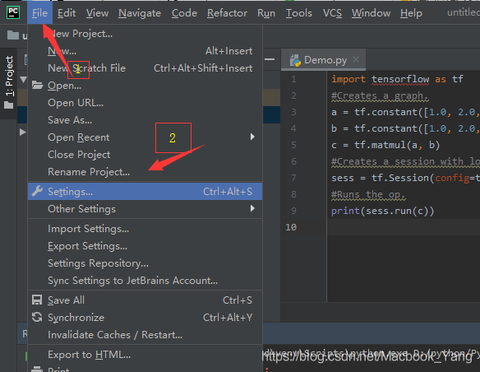Click the open folder icon beside Open
This screenshot has width=480, height=372.
click(x=37, y=85)
